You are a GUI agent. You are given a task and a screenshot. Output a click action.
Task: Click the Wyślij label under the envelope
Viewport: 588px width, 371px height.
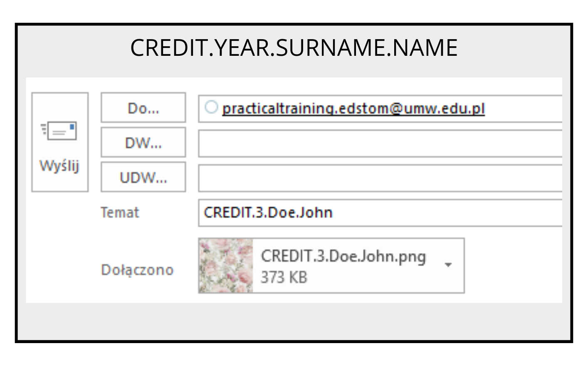click(59, 166)
